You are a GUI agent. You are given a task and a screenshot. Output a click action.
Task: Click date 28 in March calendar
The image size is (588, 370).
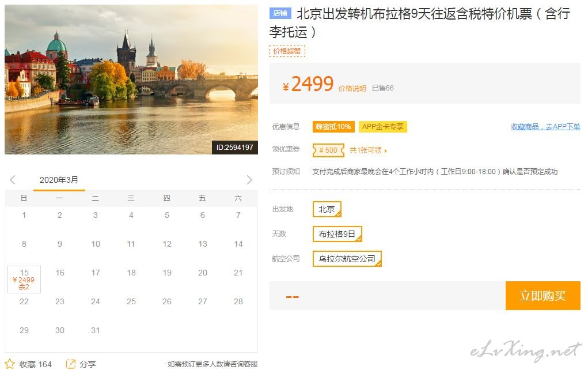(238, 301)
